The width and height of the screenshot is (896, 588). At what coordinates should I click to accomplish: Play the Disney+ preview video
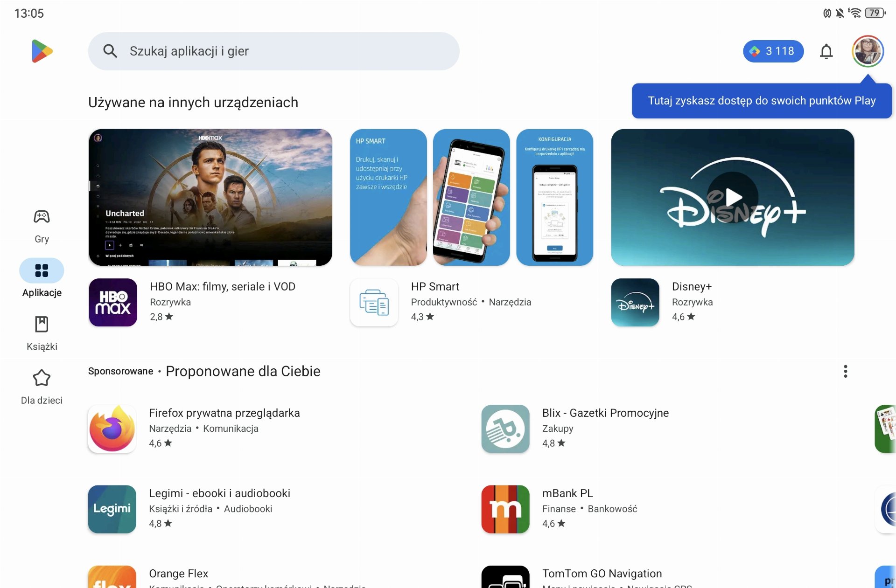click(x=733, y=197)
